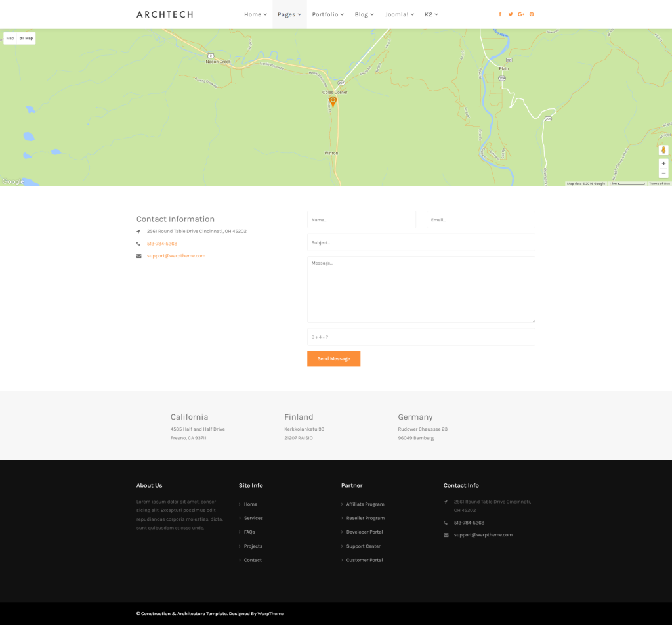Open the Twitter icon in the header

click(x=511, y=14)
